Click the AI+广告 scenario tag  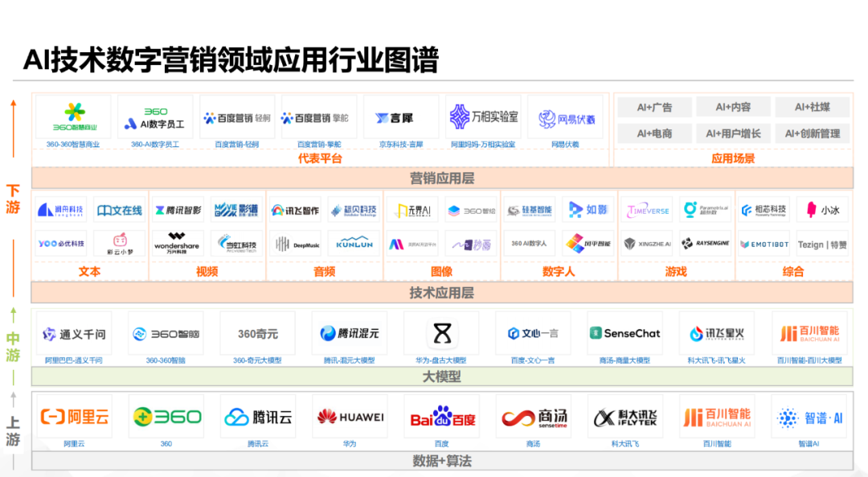coord(654,108)
